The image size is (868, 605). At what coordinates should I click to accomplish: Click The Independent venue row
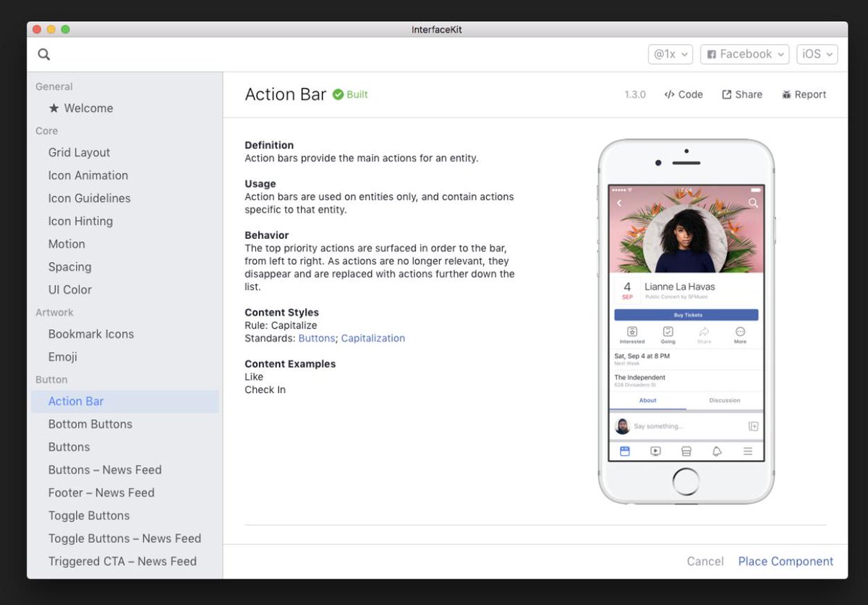coord(686,381)
